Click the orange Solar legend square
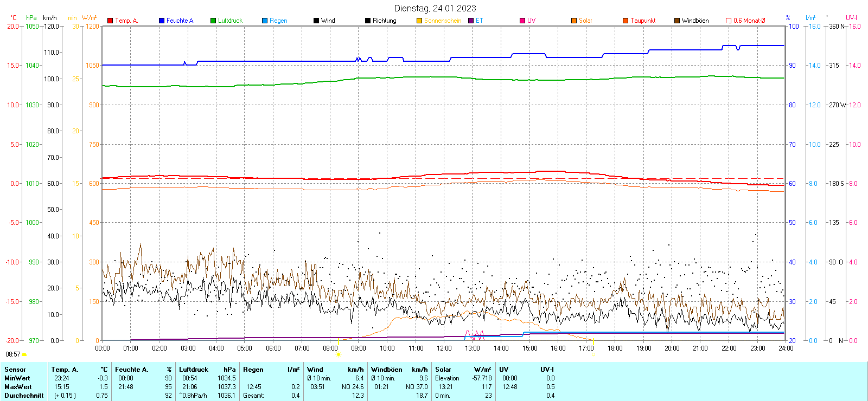This screenshot has width=868, height=401. pos(574,21)
